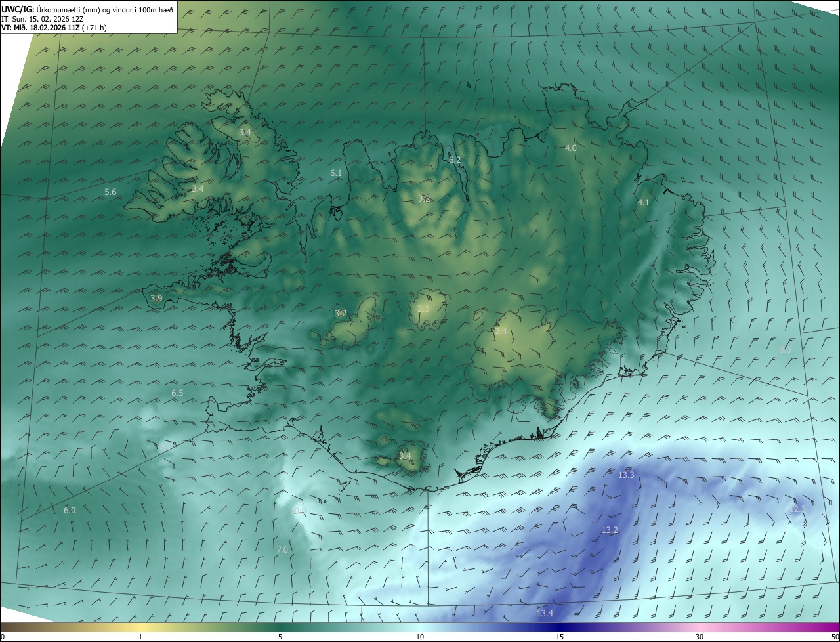Click the 0 tick on the colour scale
This screenshot has width=840, height=642.
point(3,637)
